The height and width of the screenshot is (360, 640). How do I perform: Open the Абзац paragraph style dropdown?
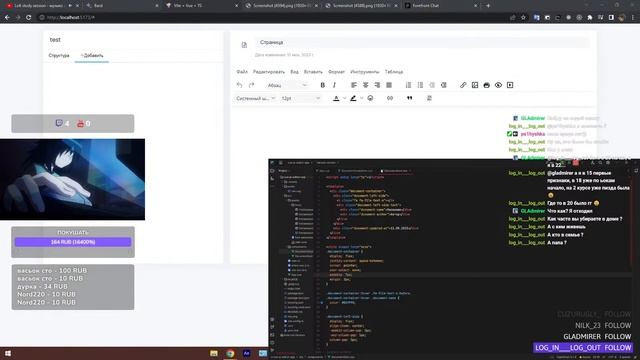click(287, 85)
